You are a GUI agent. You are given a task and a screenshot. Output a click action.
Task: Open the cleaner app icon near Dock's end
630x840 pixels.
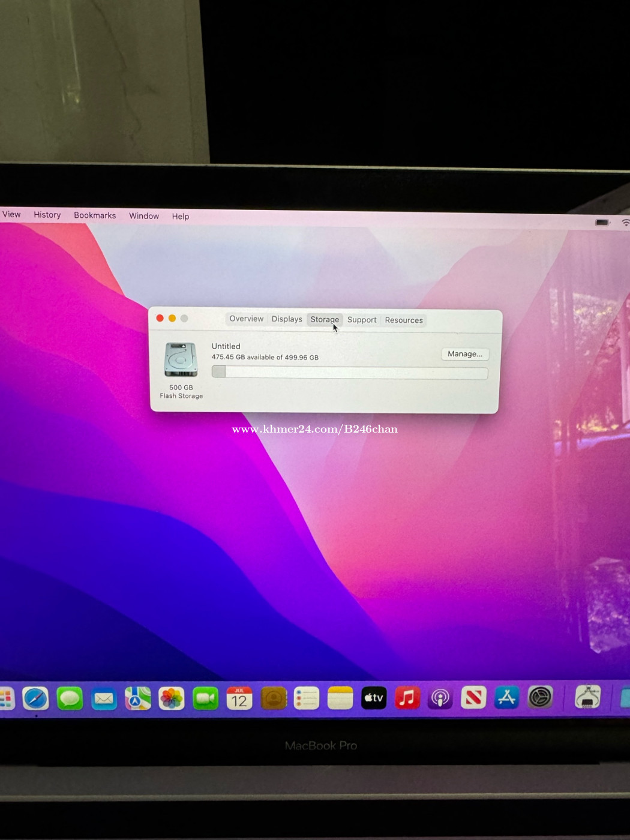(587, 697)
